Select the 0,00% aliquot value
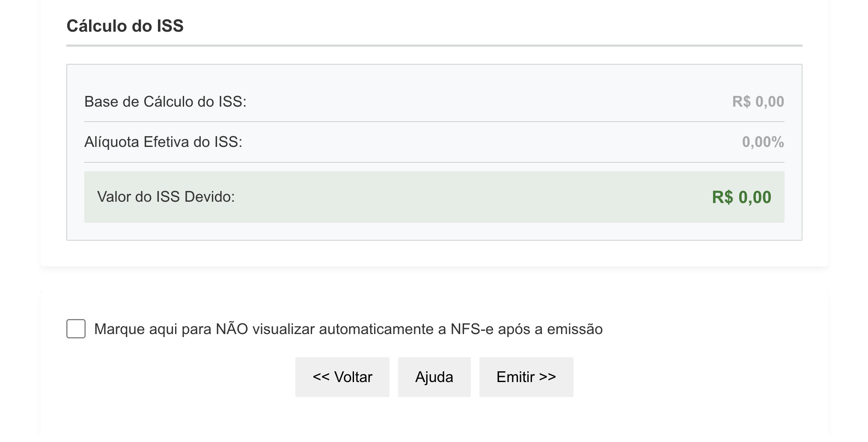 click(x=763, y=142)
